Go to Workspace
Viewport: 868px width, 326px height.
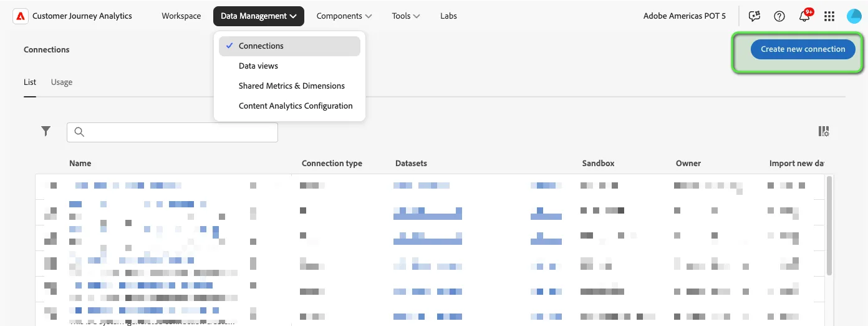click(181, 16)
